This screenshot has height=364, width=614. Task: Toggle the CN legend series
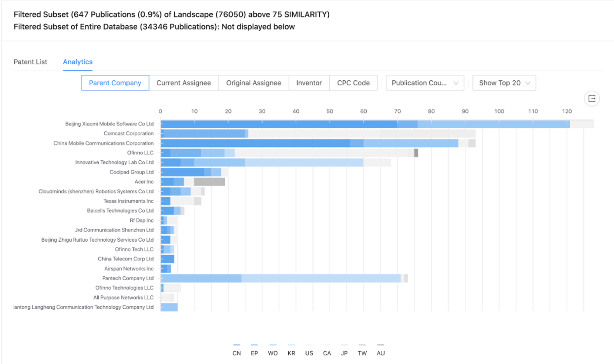tap(236, 350)
